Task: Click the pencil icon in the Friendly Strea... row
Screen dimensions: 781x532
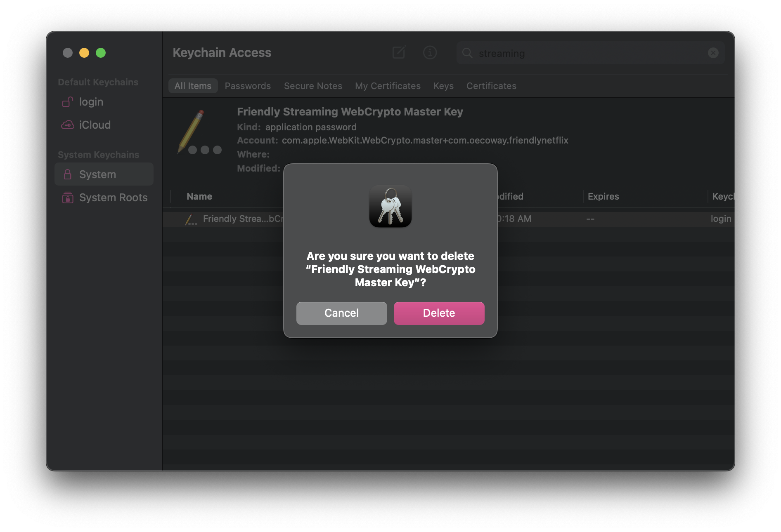Action: click(191, 219)
